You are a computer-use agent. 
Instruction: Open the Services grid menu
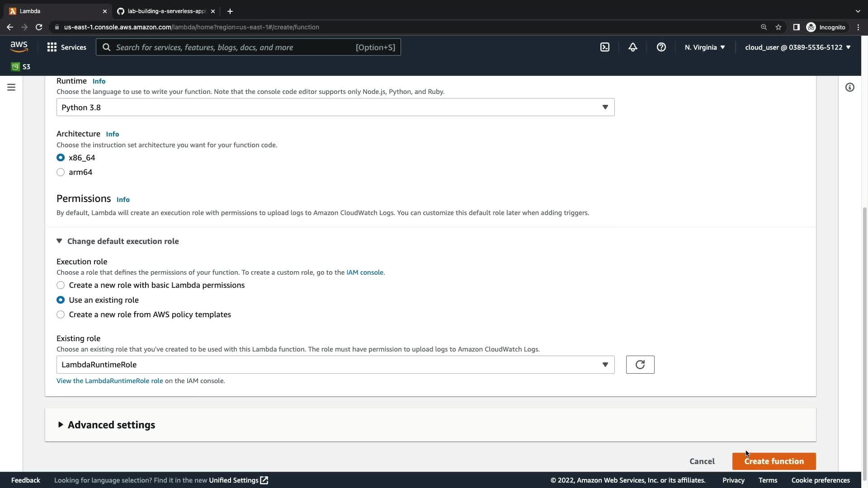click(x=66, y=47)
